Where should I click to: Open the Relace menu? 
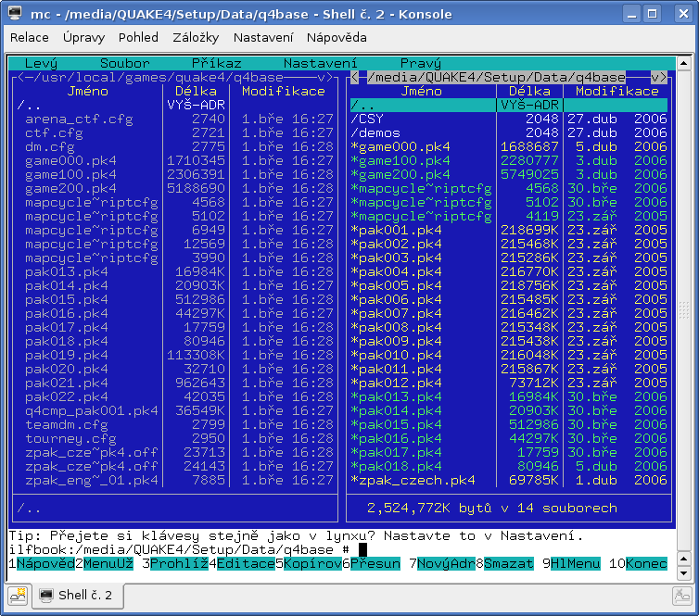30,37
